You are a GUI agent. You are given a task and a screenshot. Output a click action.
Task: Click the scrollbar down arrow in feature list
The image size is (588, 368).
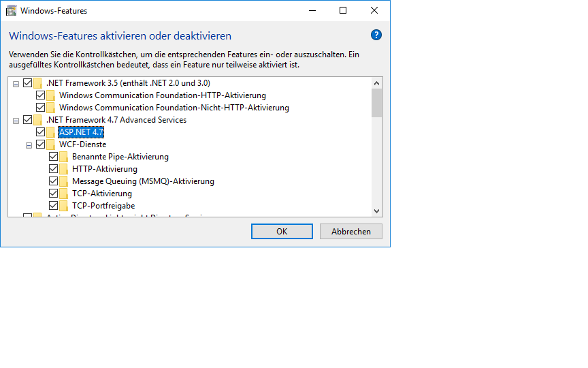(x=376, y=211)
